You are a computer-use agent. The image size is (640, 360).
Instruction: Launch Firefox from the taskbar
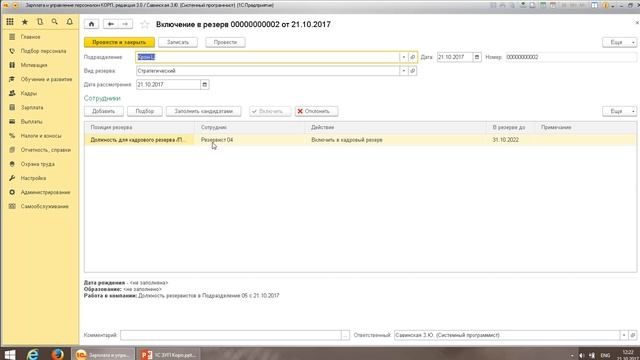pyautogui.click(x=58, y=354)
